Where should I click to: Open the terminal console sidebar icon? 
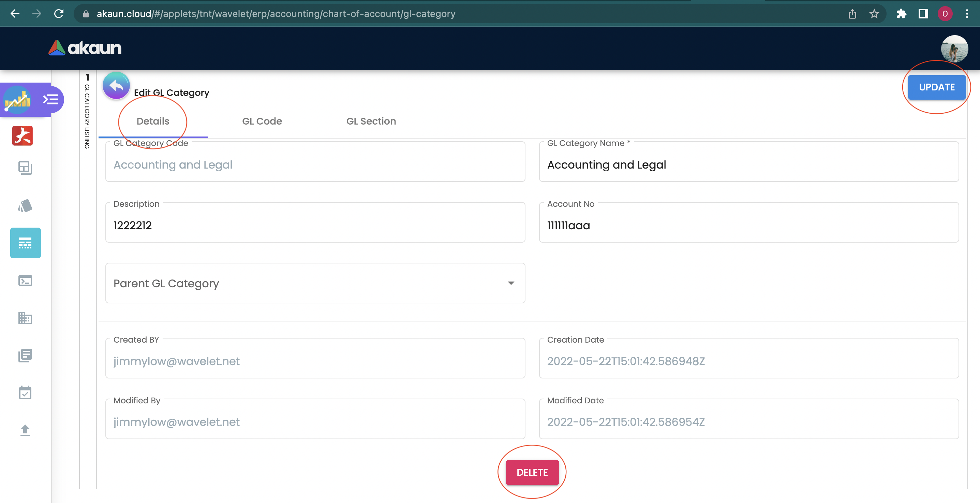[25, 281]
